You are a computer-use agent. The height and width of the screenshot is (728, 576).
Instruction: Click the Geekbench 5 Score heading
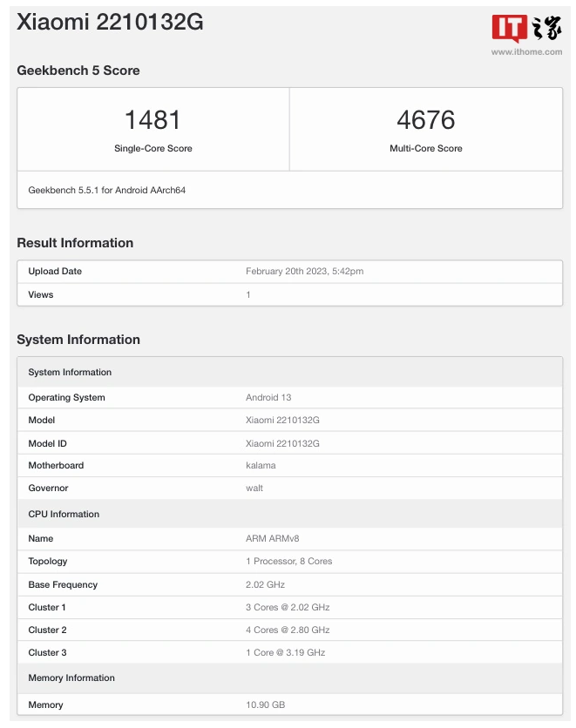point(78,71)
